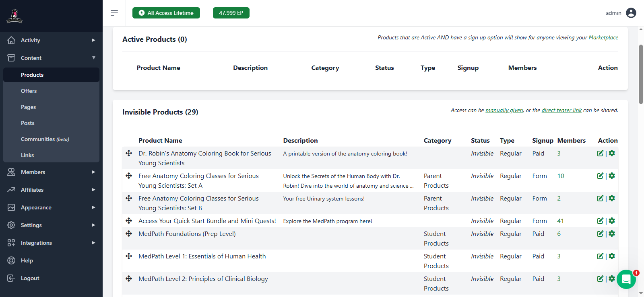644x297 pixels.
Task: Click the All Access Lifetime button
Action: click(x=166, y=13)
